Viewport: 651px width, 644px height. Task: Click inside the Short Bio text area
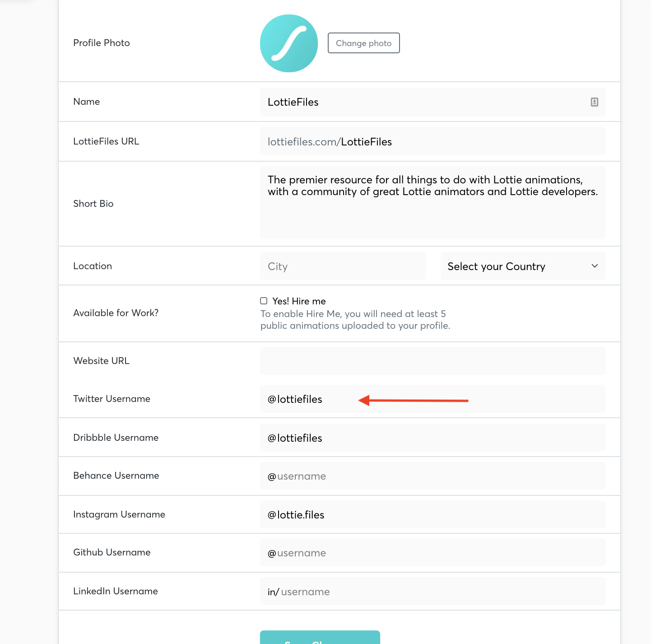tap(432, 212)
